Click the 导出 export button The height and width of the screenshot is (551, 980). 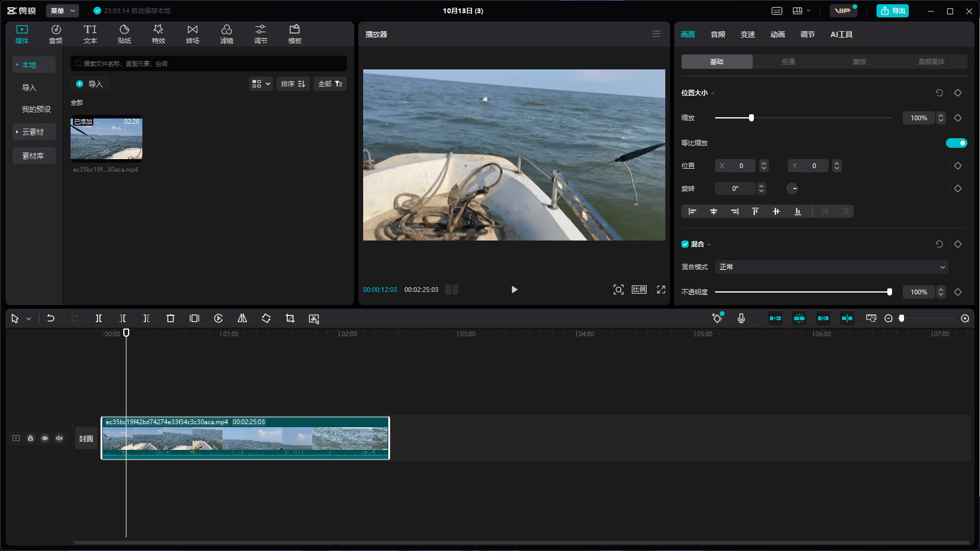click(x=892, y=11)
